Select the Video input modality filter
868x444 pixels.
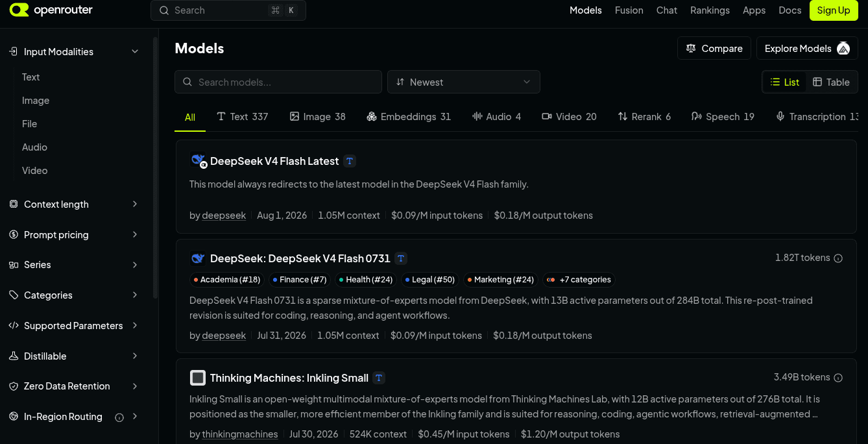click(35, 171)
